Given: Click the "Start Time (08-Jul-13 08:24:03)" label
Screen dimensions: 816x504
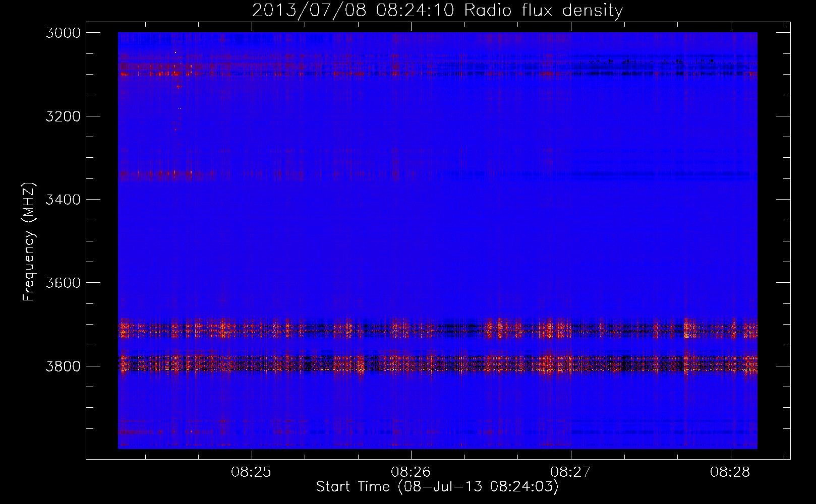Looking at the screenshot, I should pyautogui.click(x=437, y=487).
